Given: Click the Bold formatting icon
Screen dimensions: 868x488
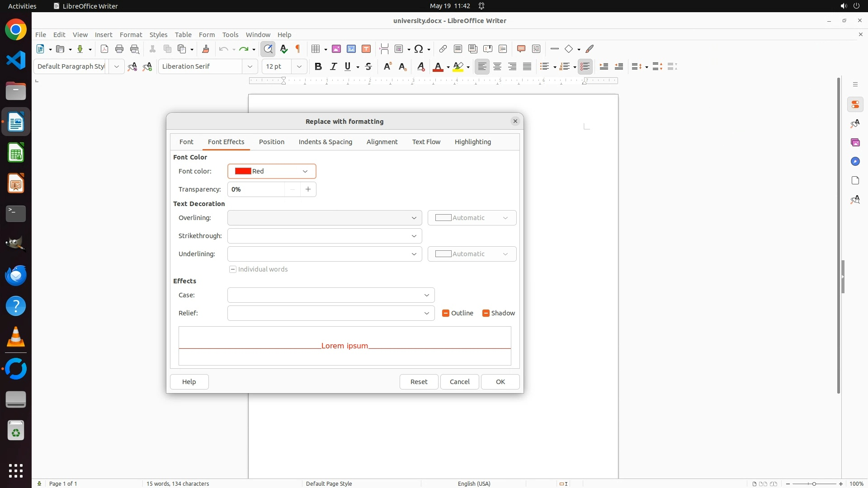Looking at the screenshot, I should point(318,66).
